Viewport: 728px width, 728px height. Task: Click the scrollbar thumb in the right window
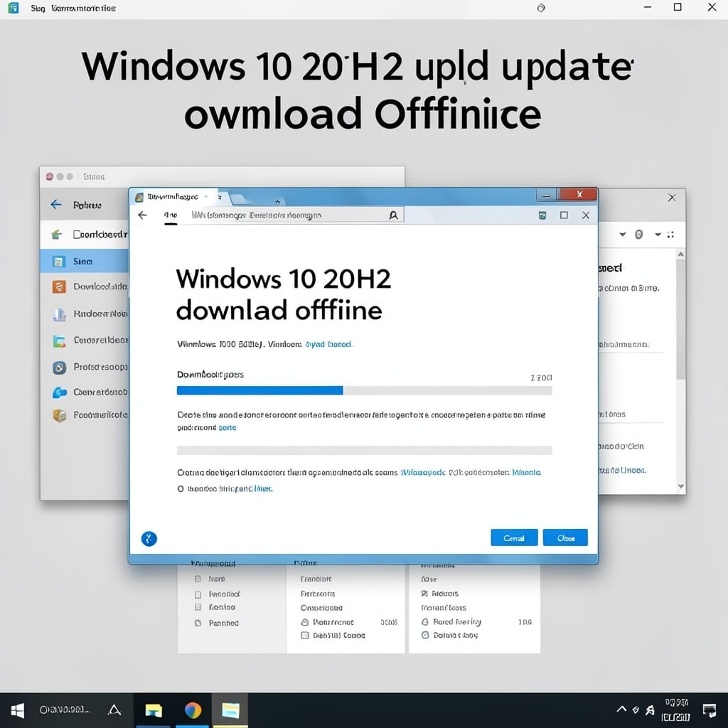point(680,319)
